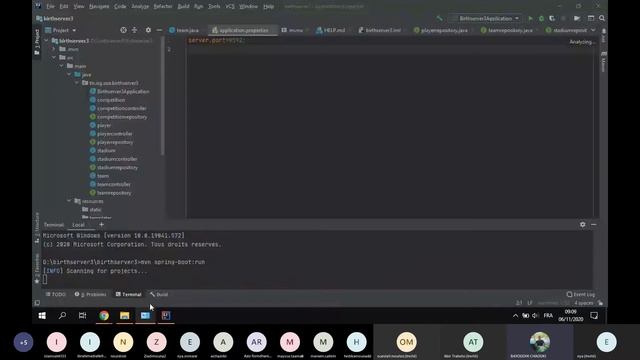Open Terminal panel settings gear

582,224
